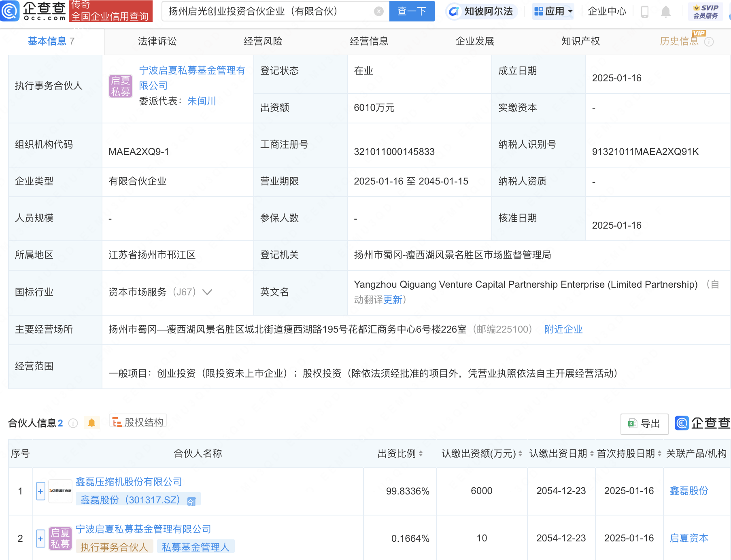This screenshot has width=731, height=560.
Task: Click 附近企业 next to the address
Action: click(x=563, y=329)
